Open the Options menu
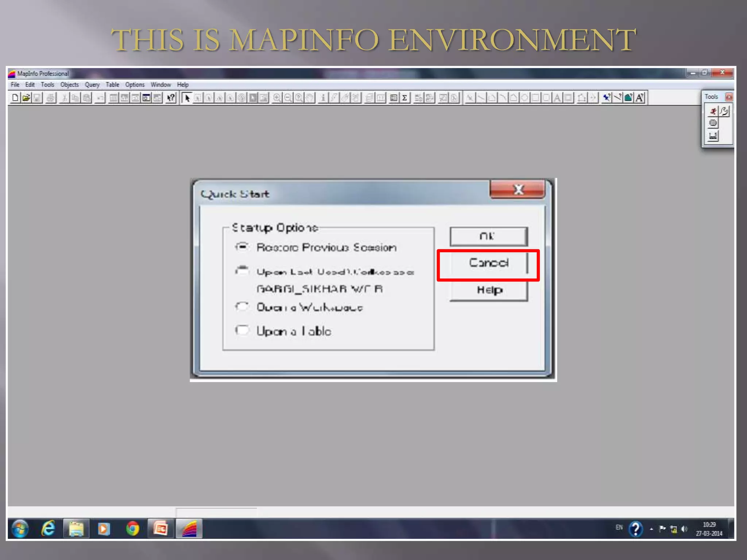Screen dimensions: 747x560 point(135,85)
